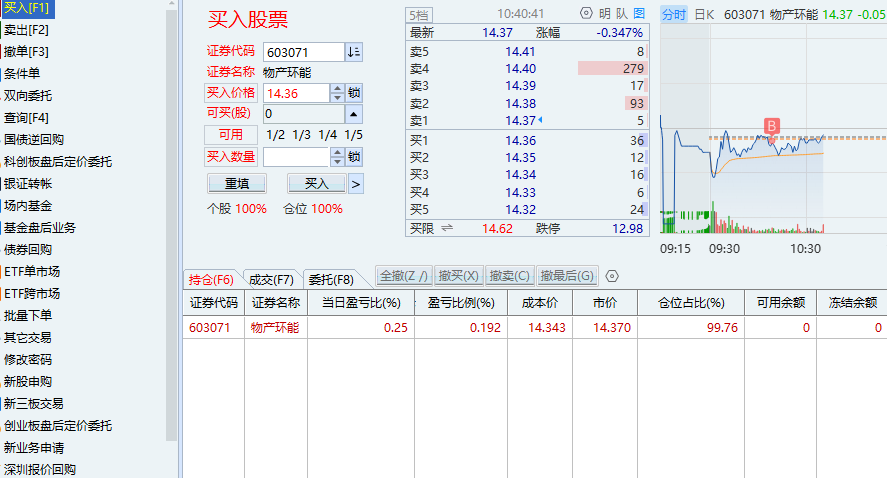Click the sidebar vertical scrollbar

(x=172, y=226)
